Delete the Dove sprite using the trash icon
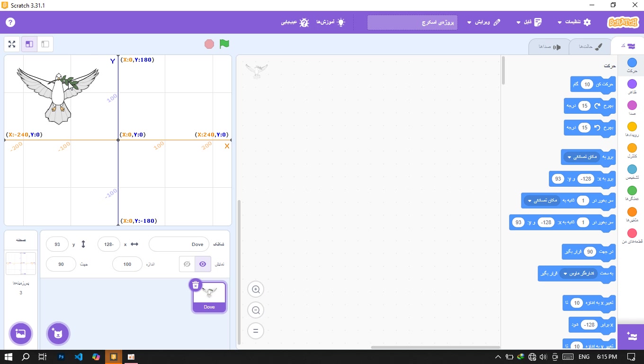The image size is (644, 364). pyautogui.click(x=195, y=285)
